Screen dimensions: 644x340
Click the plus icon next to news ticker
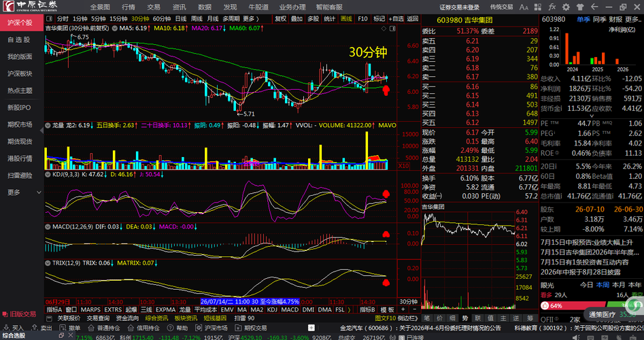coord(311,328)
